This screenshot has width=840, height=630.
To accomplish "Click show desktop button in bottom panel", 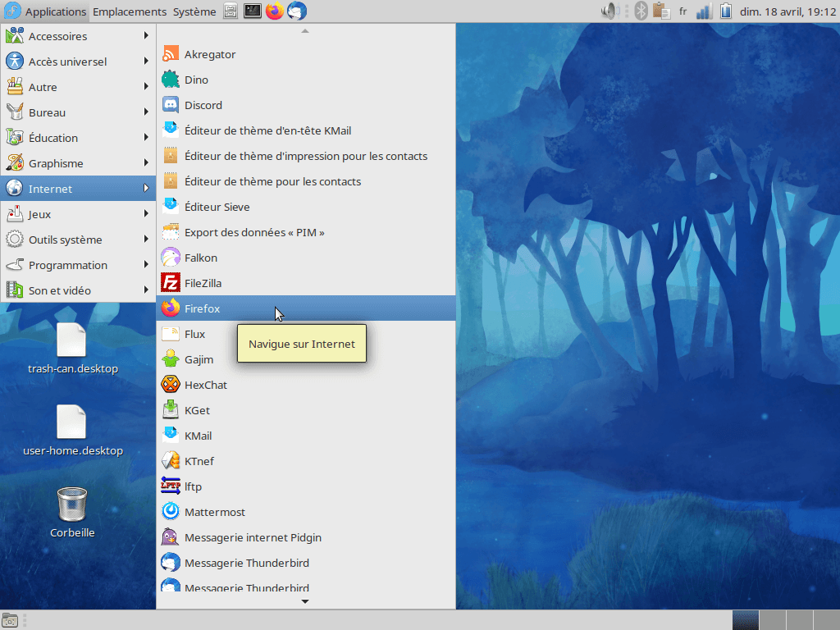I will [10, 620].
